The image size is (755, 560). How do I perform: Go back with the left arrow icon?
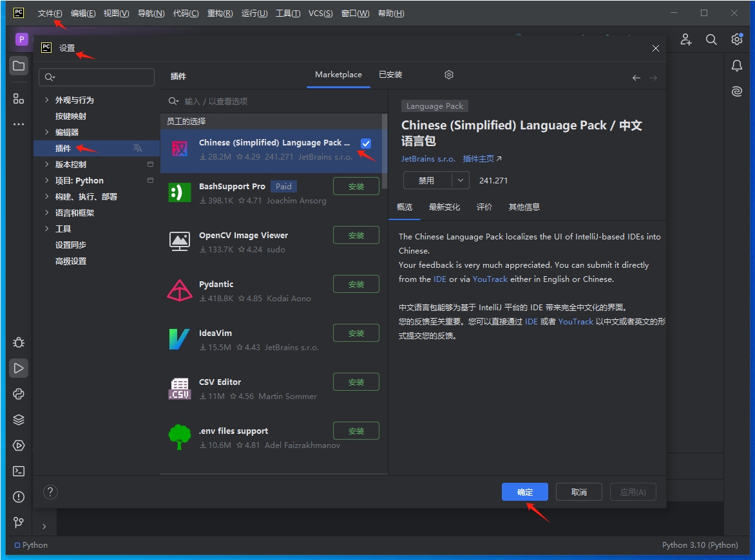(x=636, y=78)
